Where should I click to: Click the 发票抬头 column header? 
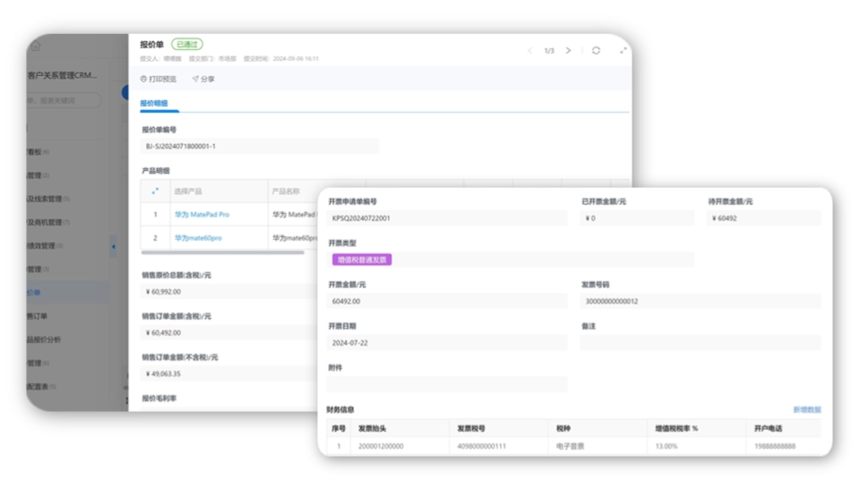[x=373, y=429]
